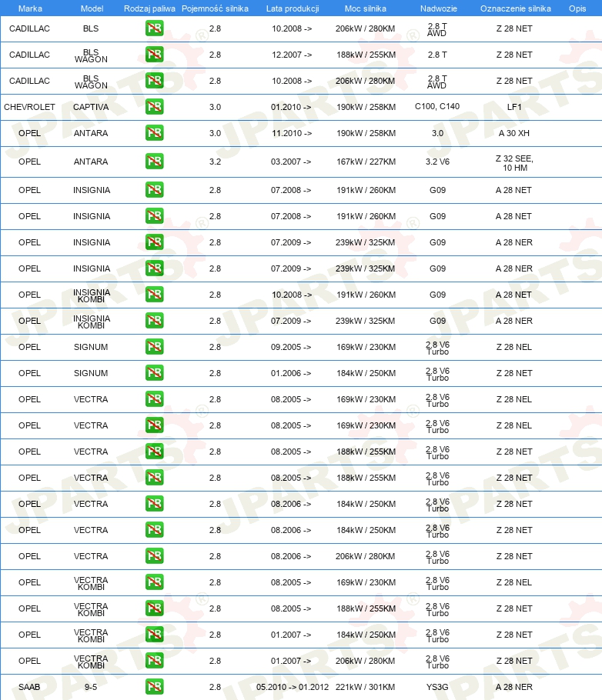Select fuel icon for Vectra Kombi 169kW / 230KM
Screen dimensions: 602x700
(x=154, y=582)
